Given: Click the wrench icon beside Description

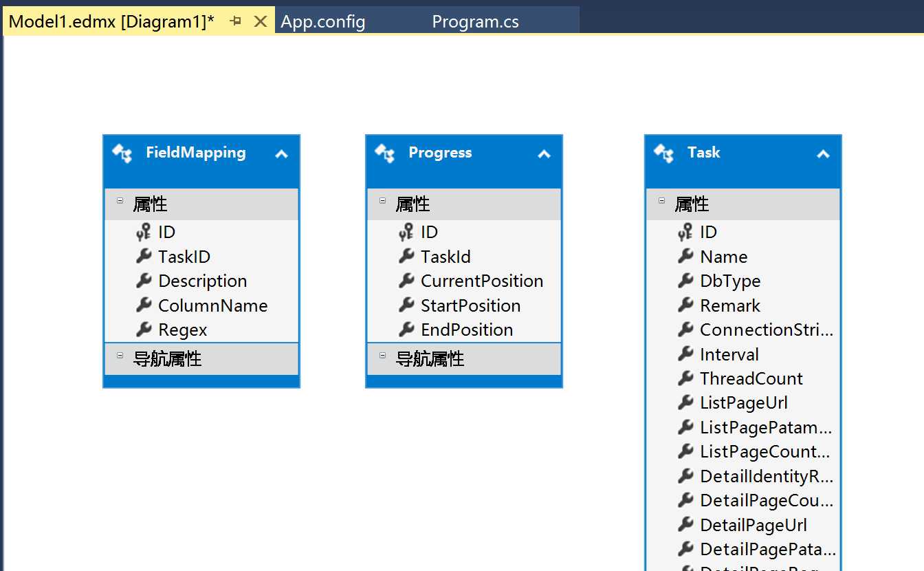Looking at the screenshot, I should (x=143, y=281).
